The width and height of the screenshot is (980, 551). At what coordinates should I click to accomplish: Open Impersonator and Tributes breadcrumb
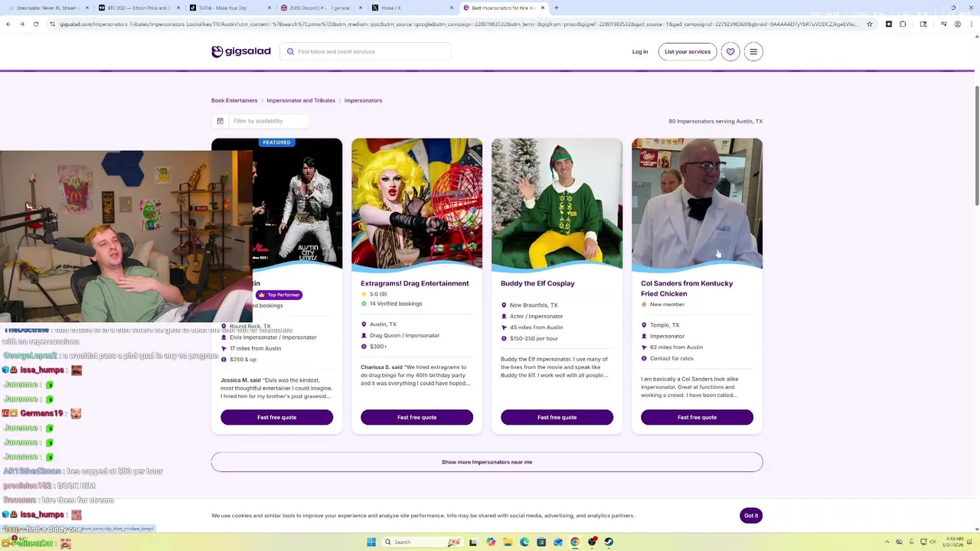click(x=301, y=100)
